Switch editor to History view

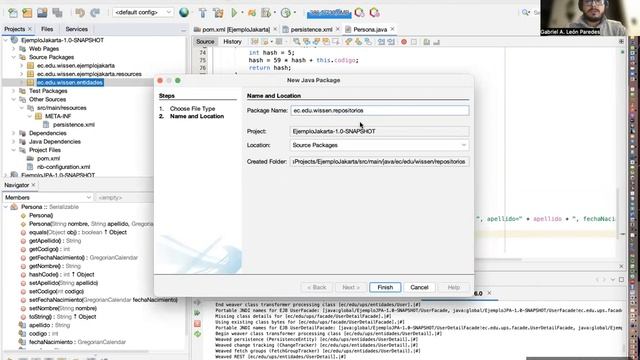click(x=232, y=42)
